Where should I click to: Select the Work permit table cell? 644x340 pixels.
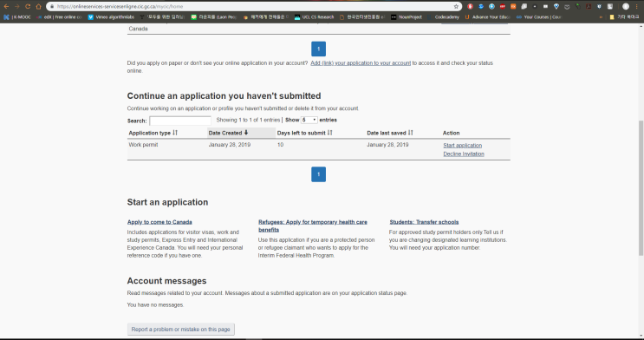pos(143,145)
